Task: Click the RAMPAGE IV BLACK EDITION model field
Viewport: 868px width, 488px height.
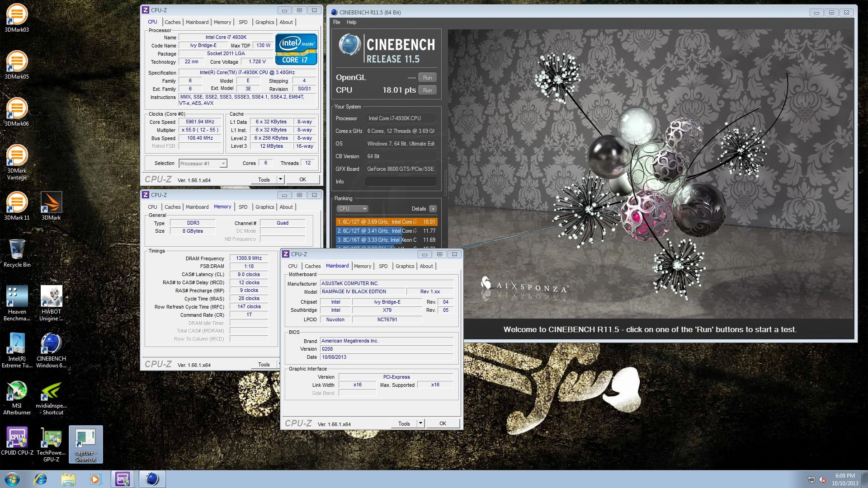Action: click(363, 291)
